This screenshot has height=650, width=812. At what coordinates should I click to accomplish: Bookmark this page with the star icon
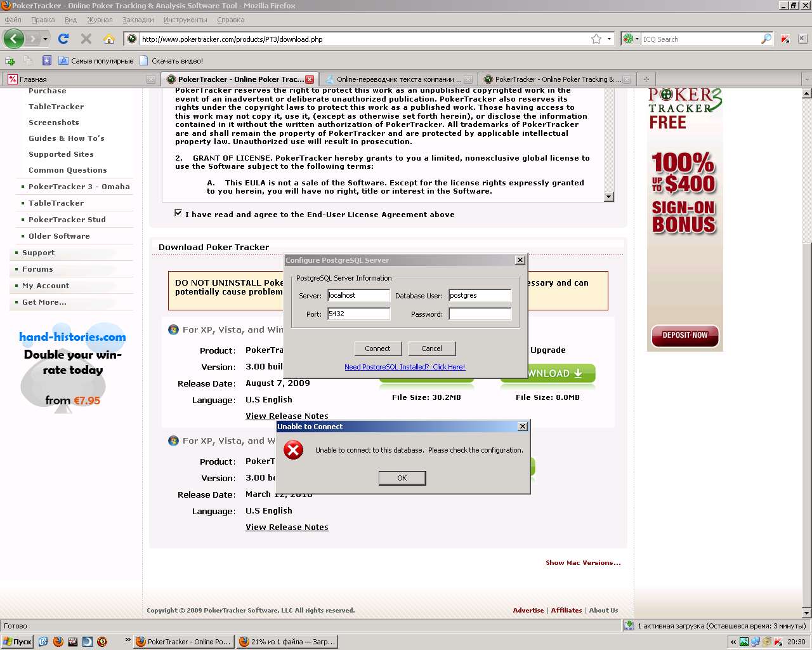(x=596, y=39)
